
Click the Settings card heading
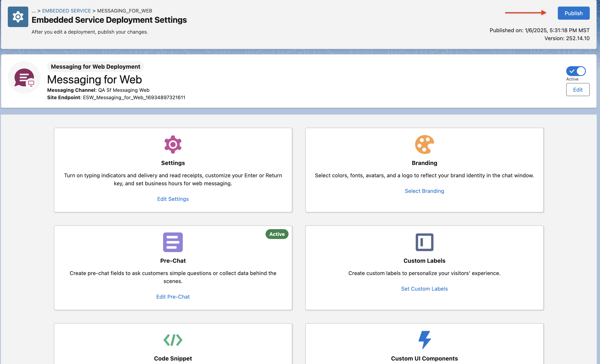coord(173,163)
